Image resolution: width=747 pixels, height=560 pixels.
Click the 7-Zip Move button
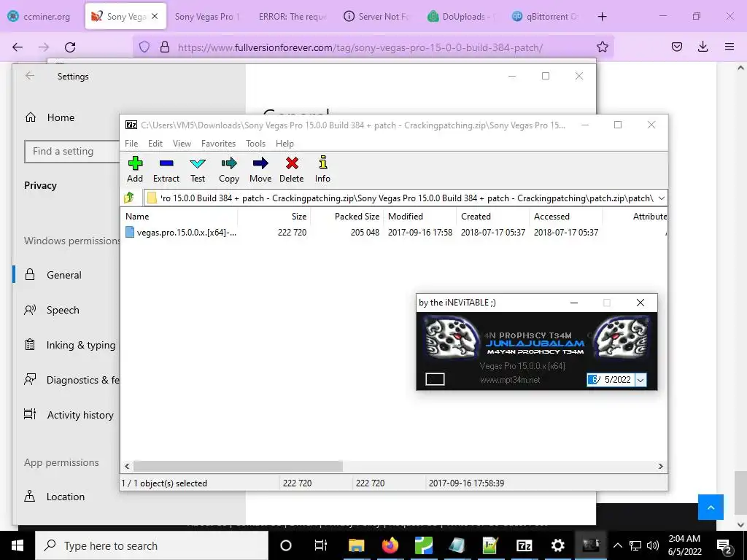coord(260,169)
